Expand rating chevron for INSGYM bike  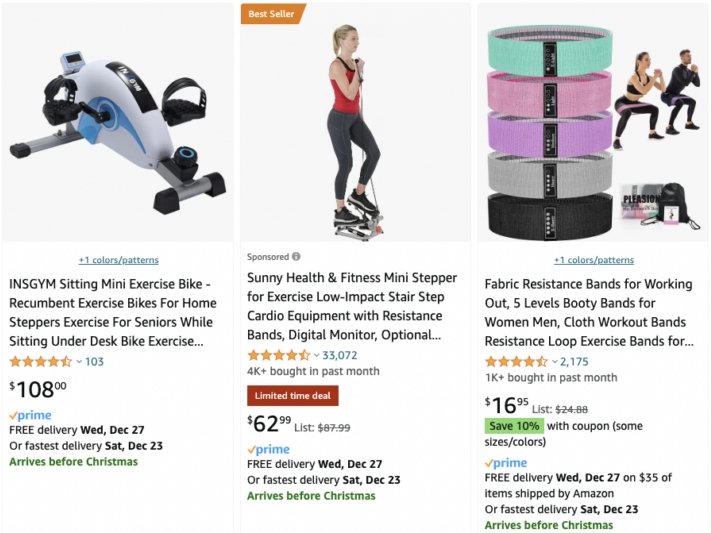(x=79, y=362)
